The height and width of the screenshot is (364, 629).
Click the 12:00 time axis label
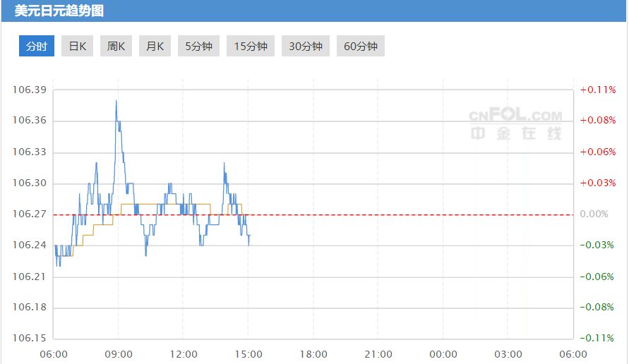[184, 354]
